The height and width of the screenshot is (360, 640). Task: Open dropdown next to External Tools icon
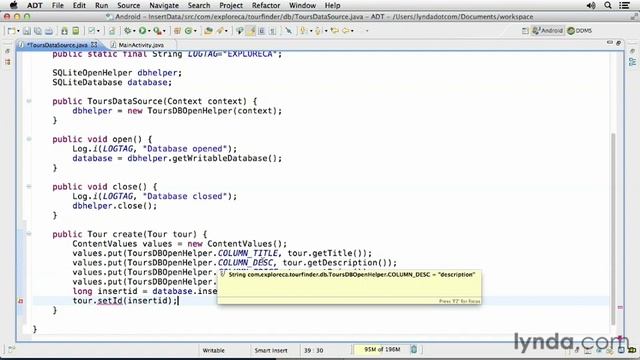tap(164, 31)
